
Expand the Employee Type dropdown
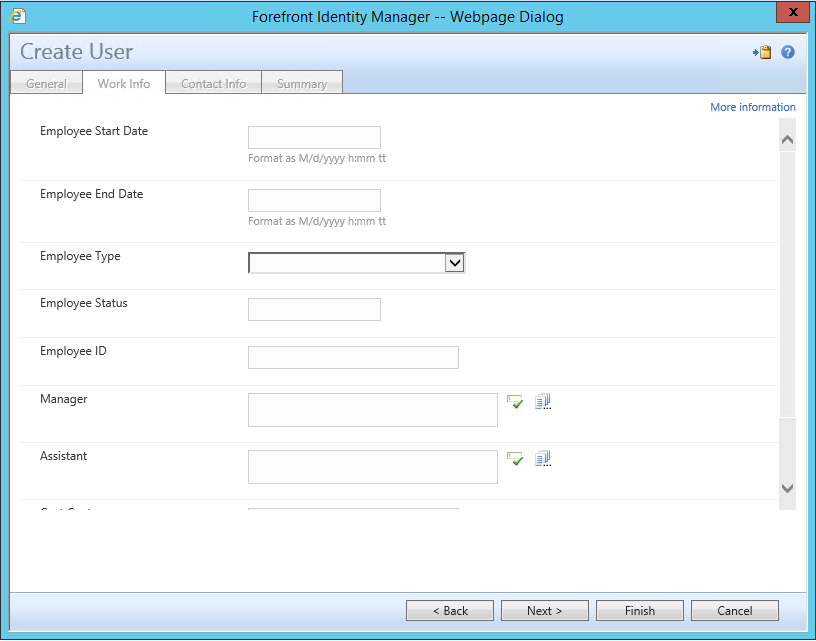pyautogui.click(x=454, y=263)
